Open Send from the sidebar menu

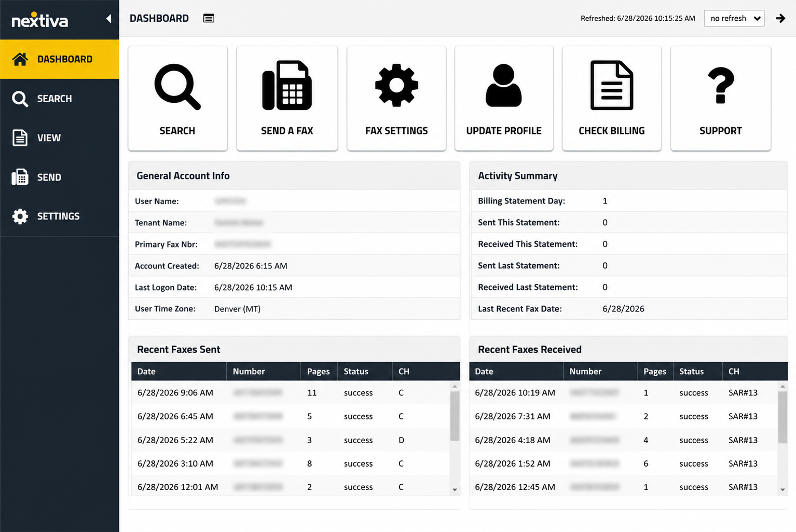coord(60,177)
